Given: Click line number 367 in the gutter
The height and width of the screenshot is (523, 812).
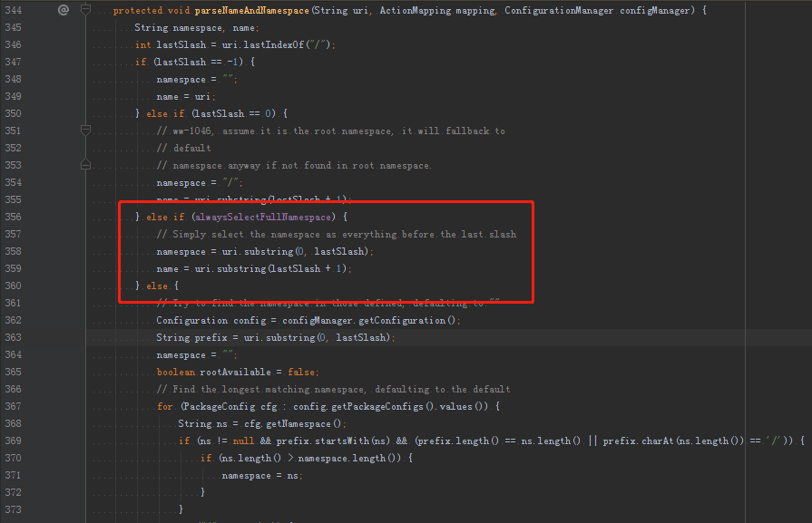Looking at the screenshot, I should (x=13, y=406).
